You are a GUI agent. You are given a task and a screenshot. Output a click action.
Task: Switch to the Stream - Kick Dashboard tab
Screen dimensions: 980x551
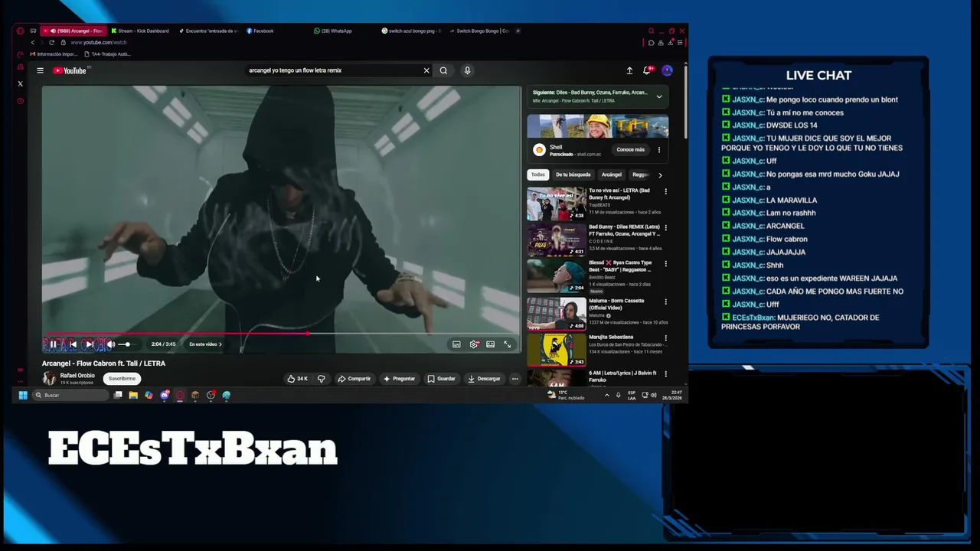coord(140,31)
